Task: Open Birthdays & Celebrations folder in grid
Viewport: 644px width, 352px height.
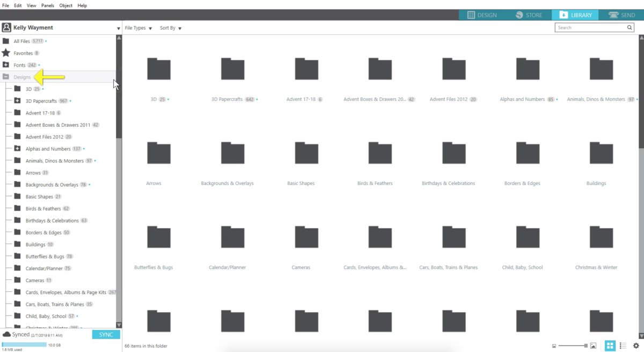Action: pyautogui.click(x=454, y=152)
